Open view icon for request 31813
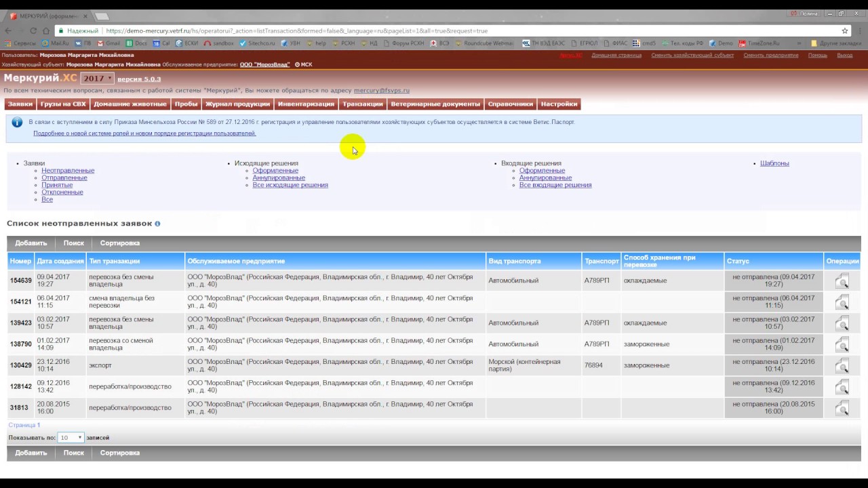Viewport: 868px width, 488px height. pyautogui.click(x=842, y=408)
